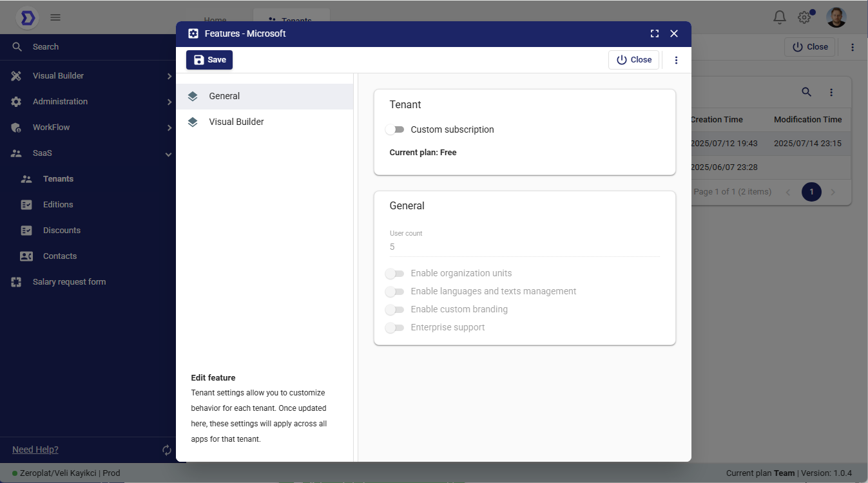This screenshot has width=868, height=483.
Task: Open the three-dot menu in dialog toolbar
Action: (x=676, y=60)
